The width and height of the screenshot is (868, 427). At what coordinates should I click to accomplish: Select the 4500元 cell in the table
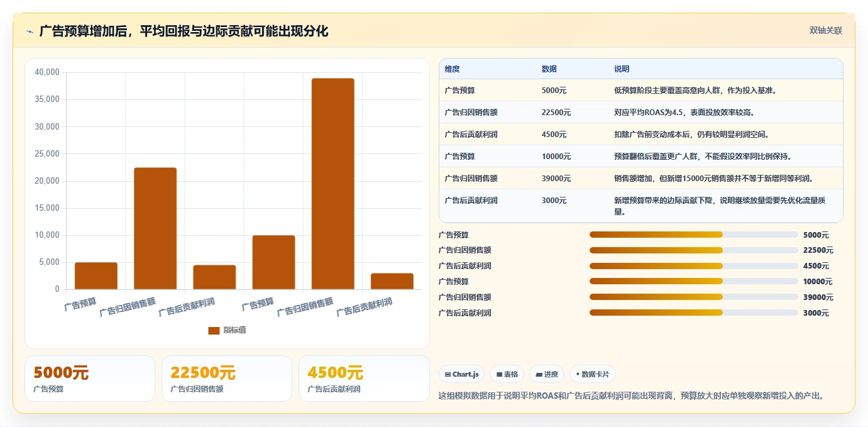[x=554, y=135]
